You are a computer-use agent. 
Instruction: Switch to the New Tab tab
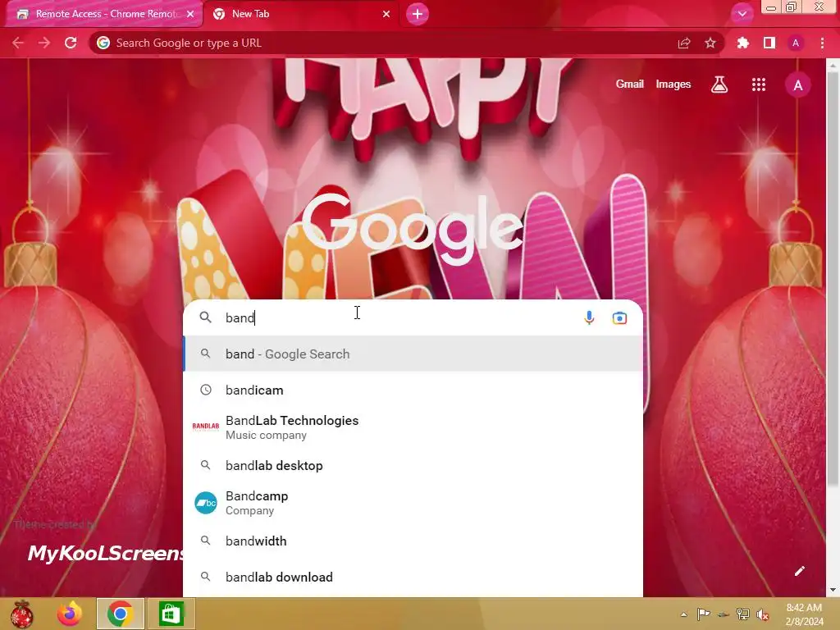(303, 14)
